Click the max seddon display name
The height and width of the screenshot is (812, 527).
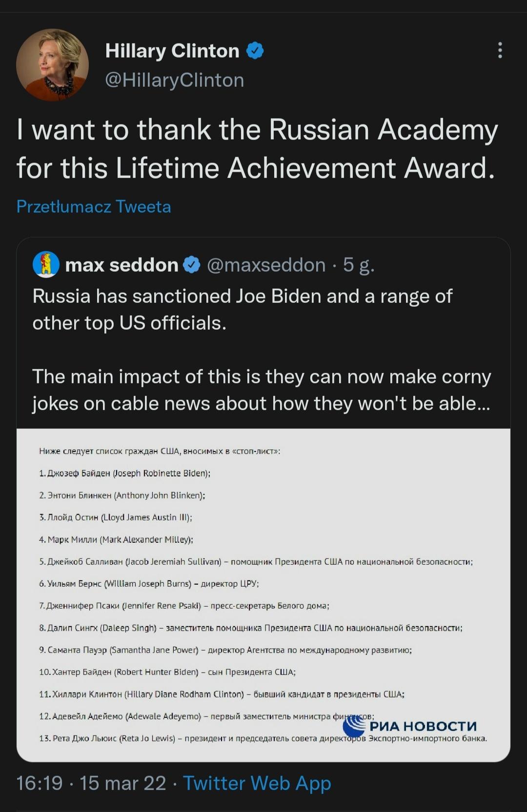(x=122, y=264)
